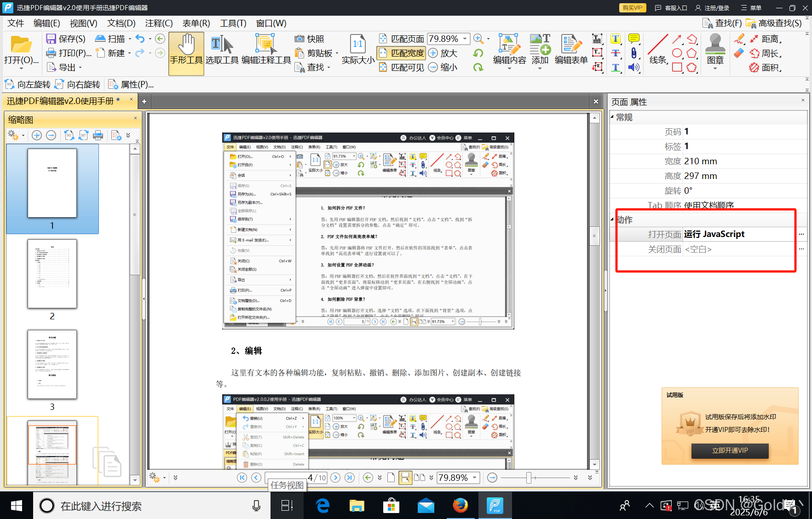Add a sticky note comment
This screenshot has width=812, height=519.
point(634,39)
